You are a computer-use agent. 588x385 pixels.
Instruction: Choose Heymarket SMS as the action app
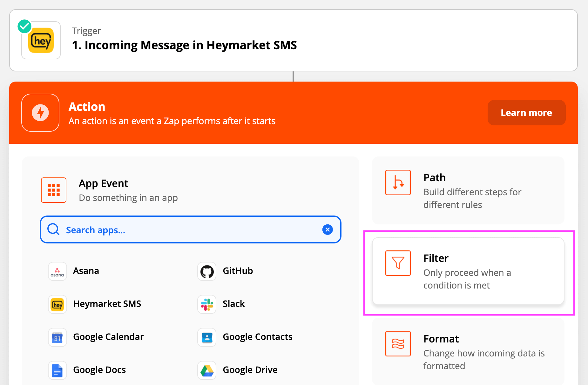point(107,304)
